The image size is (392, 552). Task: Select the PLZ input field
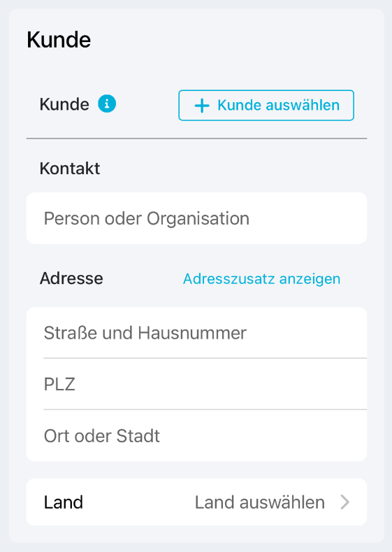click(196, 384)
